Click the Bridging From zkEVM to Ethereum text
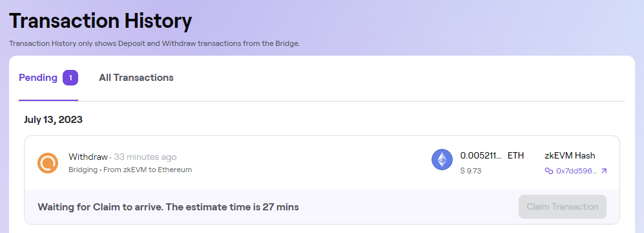This screenshot has width=644, height=233. tap(130, 170)
